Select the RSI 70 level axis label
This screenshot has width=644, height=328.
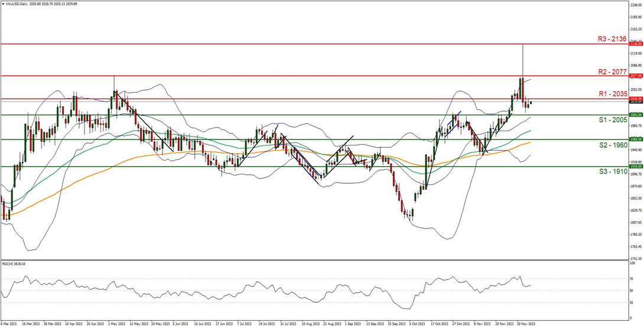tap(631, 278)
